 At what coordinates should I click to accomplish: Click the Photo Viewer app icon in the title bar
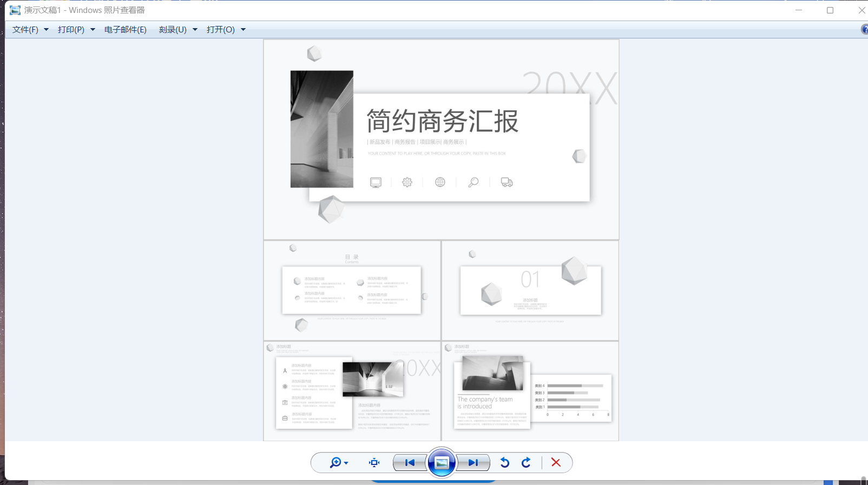15,10
